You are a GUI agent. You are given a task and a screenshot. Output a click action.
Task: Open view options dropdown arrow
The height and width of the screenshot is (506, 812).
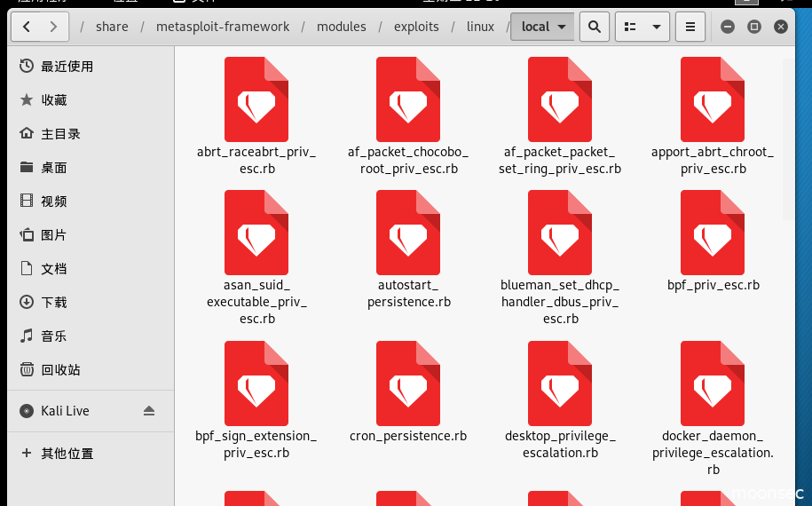657,27
